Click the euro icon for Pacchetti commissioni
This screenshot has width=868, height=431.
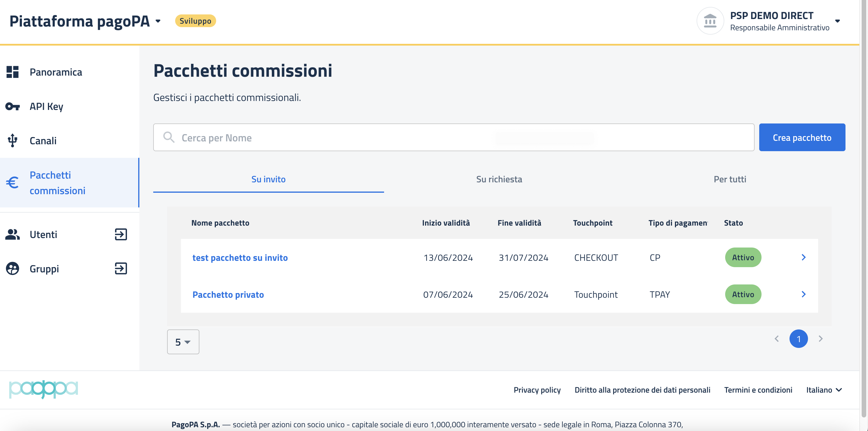(12, 183)
